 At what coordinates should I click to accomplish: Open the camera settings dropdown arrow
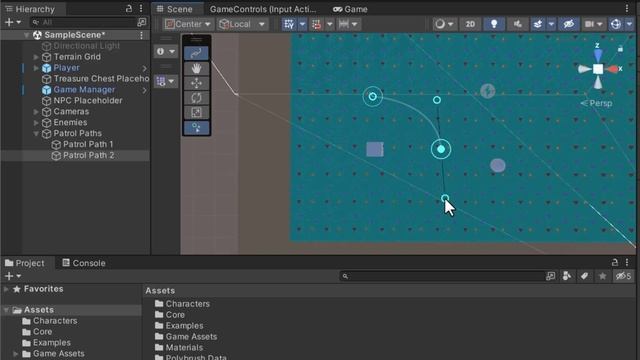click(600, 24)
